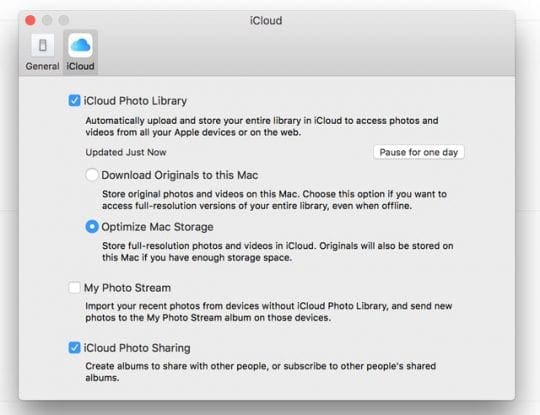
Task: Open the General preferences icon
Action: coord(43,45)
